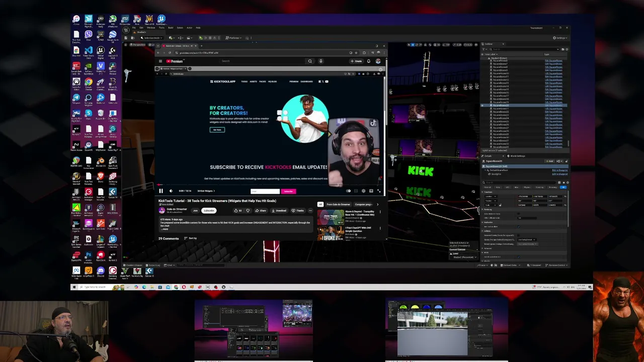
Task: Open the Content Drawer in Unreal
Action: [134, 265]
